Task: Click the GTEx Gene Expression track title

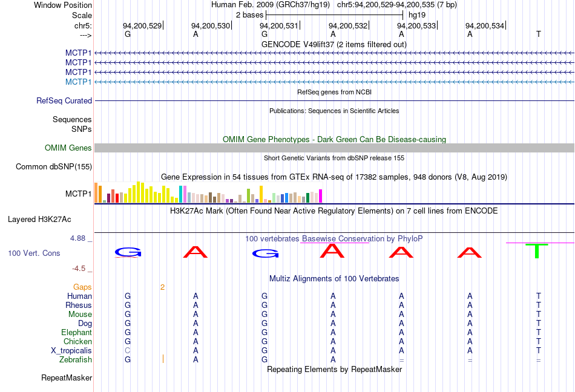Action: click(x=334, y=177)
